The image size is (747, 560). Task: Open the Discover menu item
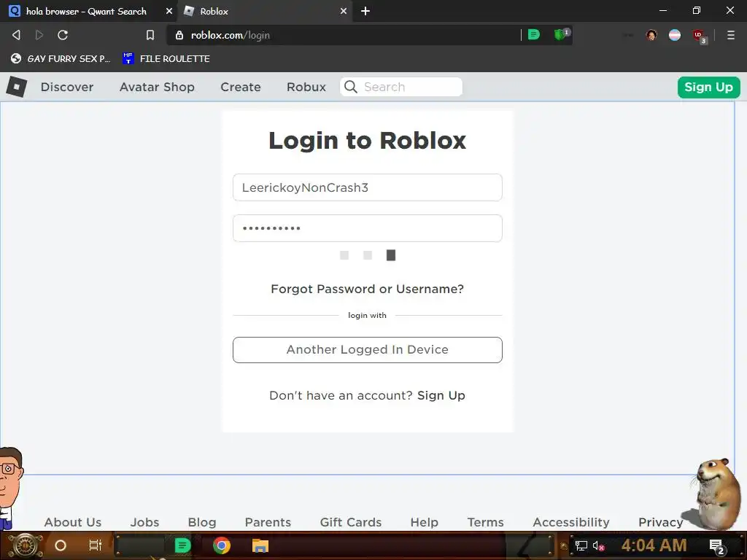pos(67,87)
